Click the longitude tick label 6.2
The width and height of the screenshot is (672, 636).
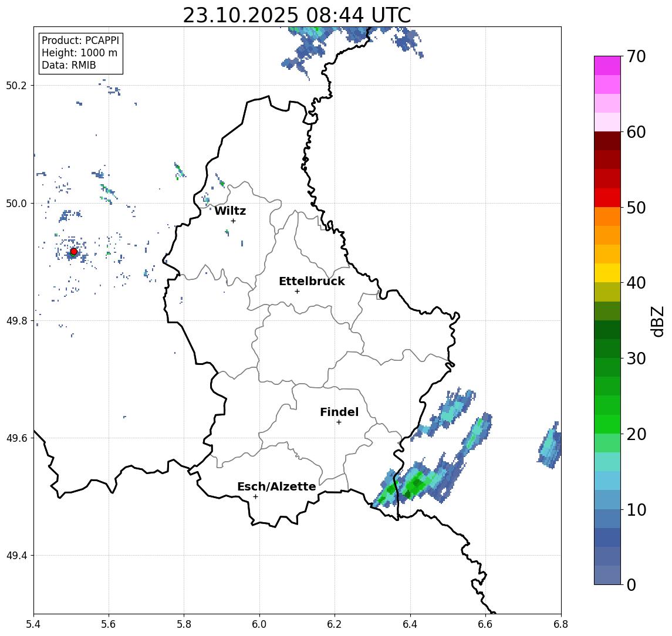tap(335, 624)
